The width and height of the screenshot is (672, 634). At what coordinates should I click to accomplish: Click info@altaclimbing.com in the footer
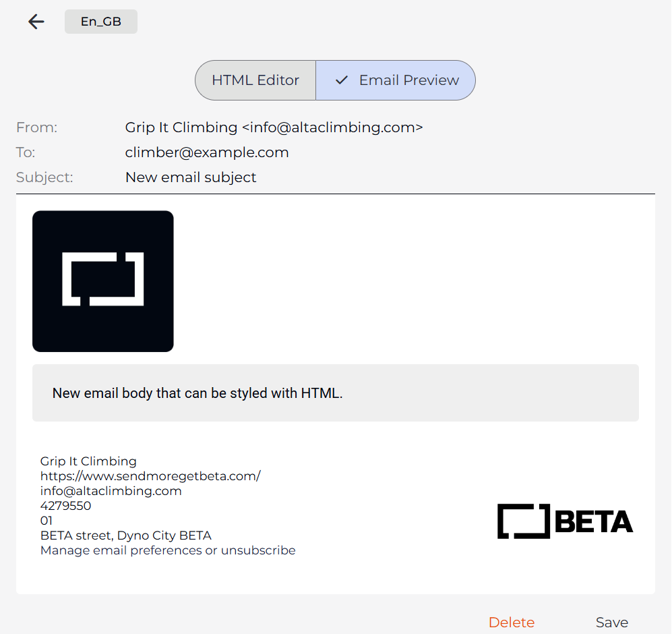click(111, 491)
